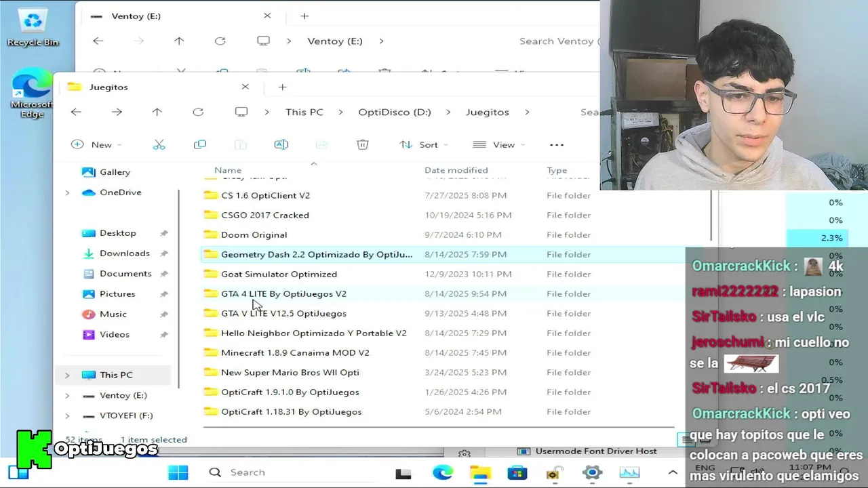Click the Rename icon in Juegitos toolbar
This screenshot has width=868, height=488.
(281, 144)
